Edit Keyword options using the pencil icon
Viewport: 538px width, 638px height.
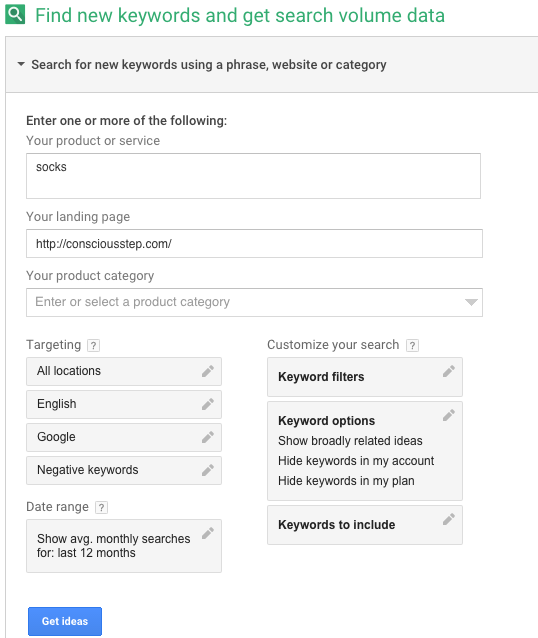tap(448, 415)
